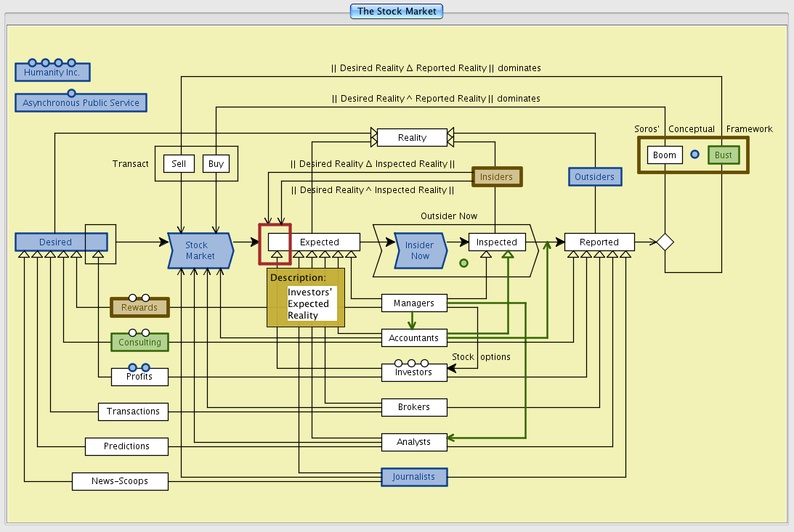The height and width of the screenshot is (532, 794).
Task: Select the Stock Market chevron node
Action: (x=200, y=250)
